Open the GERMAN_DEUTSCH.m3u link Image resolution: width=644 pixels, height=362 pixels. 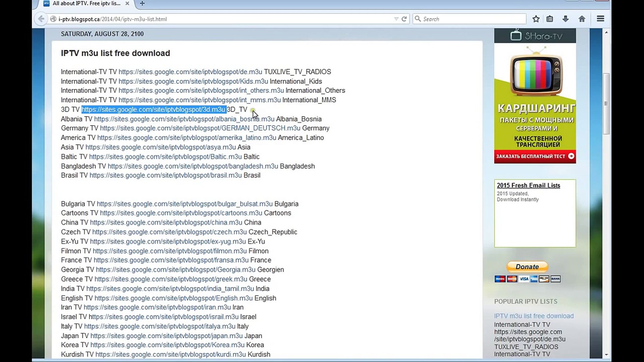coord(200,128)
